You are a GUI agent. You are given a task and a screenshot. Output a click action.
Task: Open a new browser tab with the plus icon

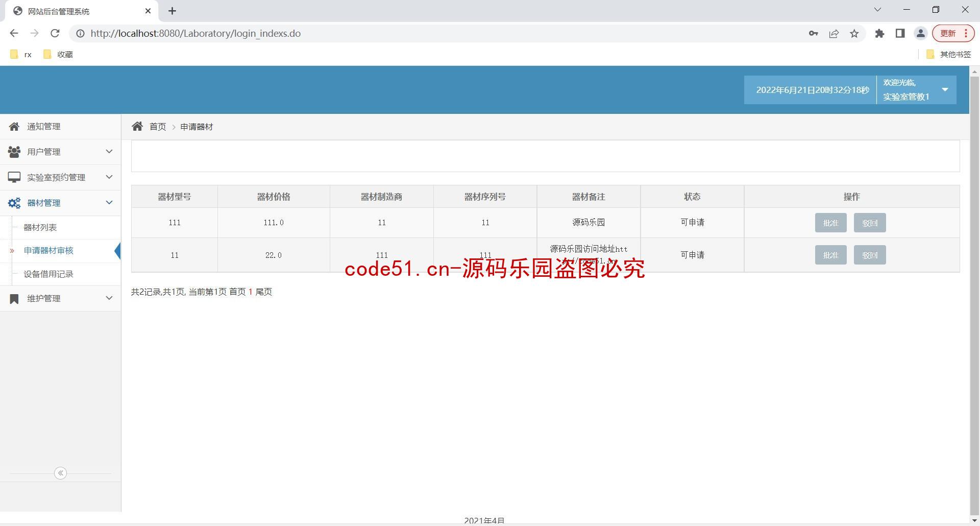(x=172, y=11)
